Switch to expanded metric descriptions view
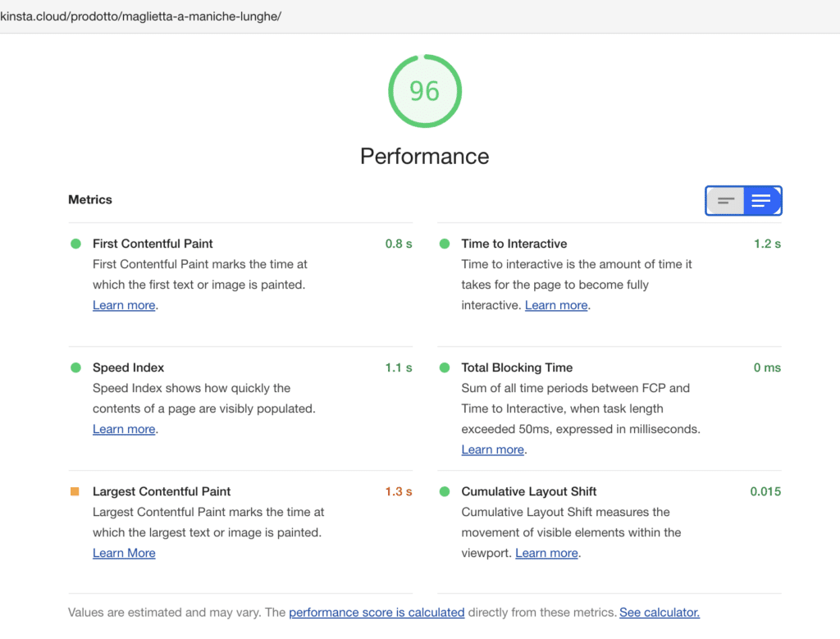Screen dimensions: 840x639 coord(761,200)
